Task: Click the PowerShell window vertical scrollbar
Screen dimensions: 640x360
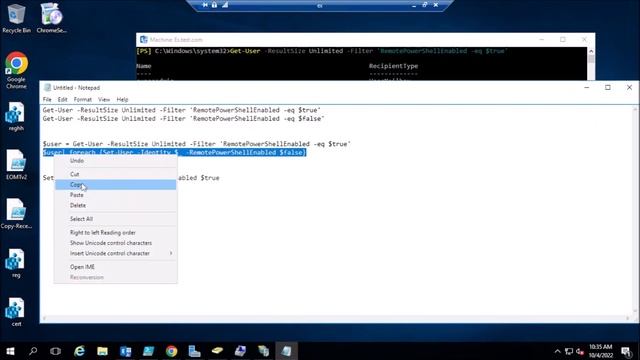Action: coord(591,64)
